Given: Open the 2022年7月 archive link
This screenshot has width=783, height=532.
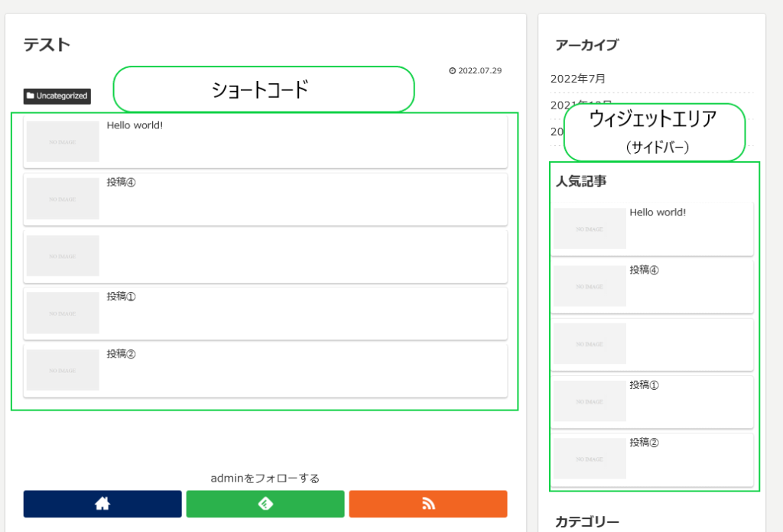Looking at the screenshot, I should click(578, 79).
